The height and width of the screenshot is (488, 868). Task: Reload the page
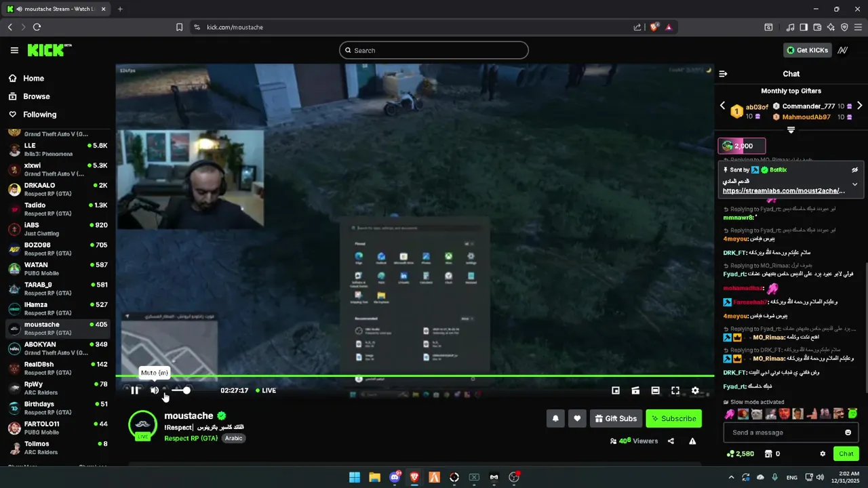coord(37,27)
